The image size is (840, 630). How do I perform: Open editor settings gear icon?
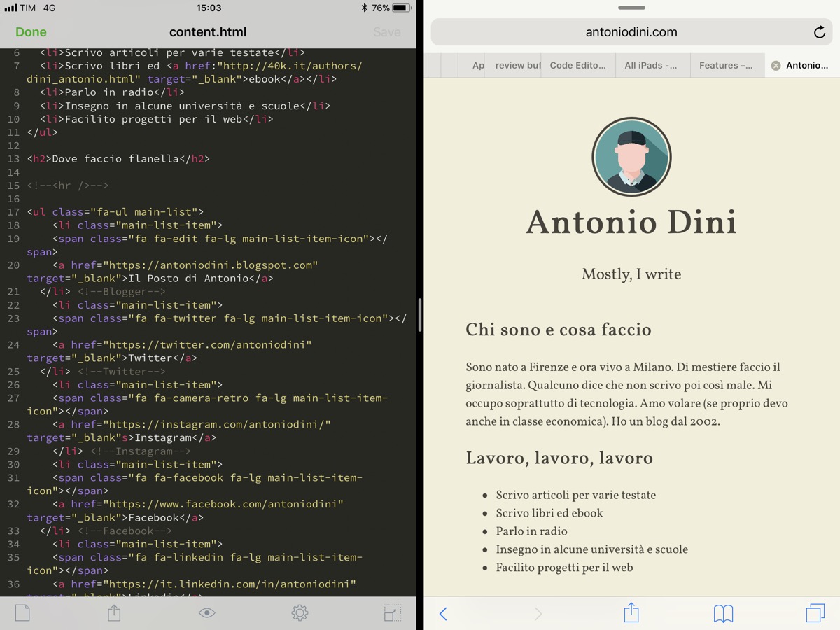(300, 613)
